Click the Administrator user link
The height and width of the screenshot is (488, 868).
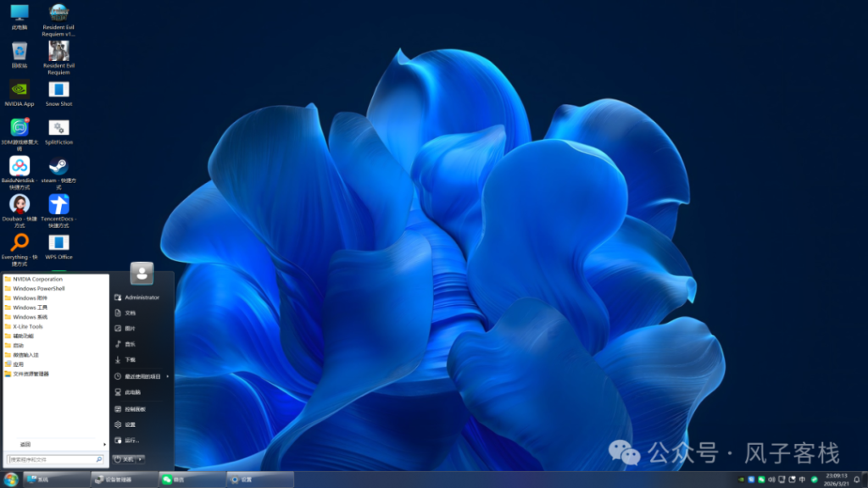point(142,297)
